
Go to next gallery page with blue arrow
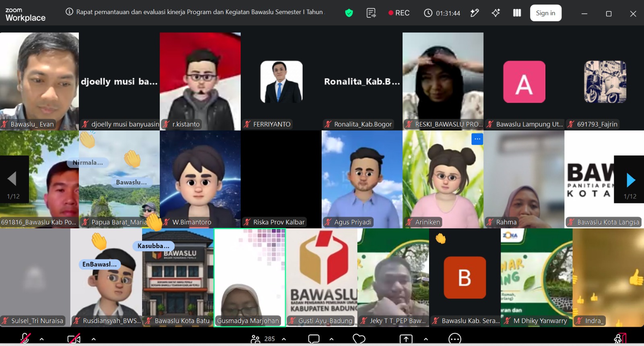[630, 180]
